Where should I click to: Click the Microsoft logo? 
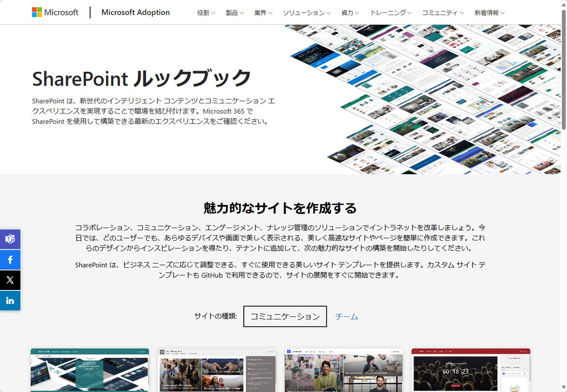coord(55,12)
